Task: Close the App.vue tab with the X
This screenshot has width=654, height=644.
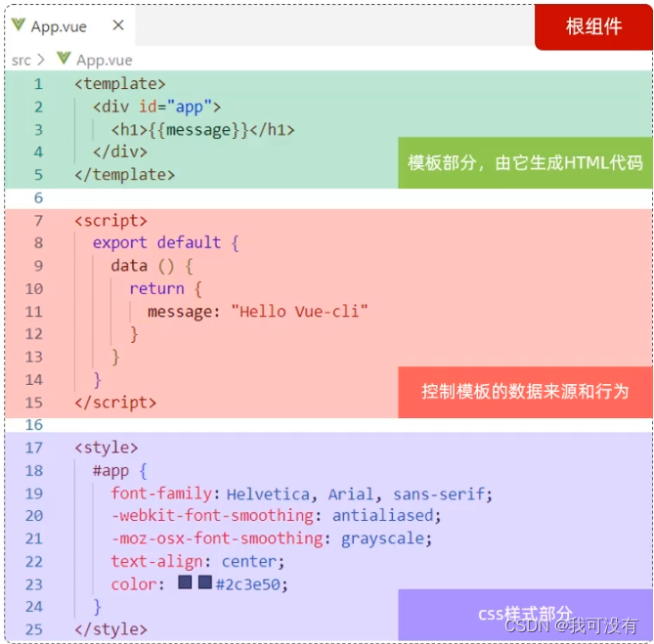Action: tap(118, 25)
